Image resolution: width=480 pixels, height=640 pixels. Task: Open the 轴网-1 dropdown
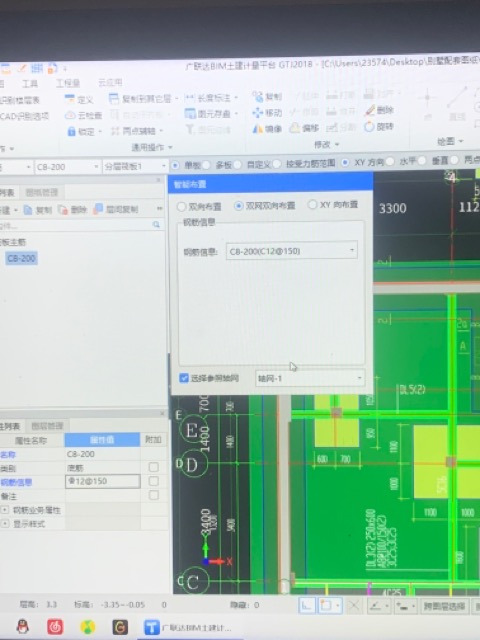pyautogui.click(x=310, y=378)
